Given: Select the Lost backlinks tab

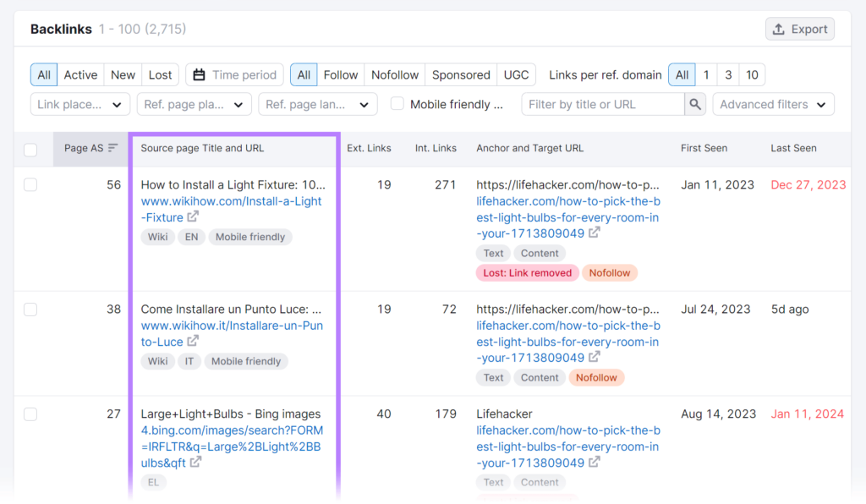Looking at the screenshot, I should 160,75.
